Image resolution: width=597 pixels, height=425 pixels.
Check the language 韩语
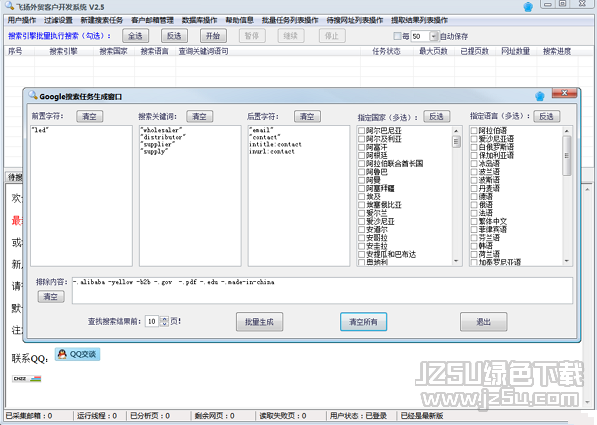click(x=474, y=246)
